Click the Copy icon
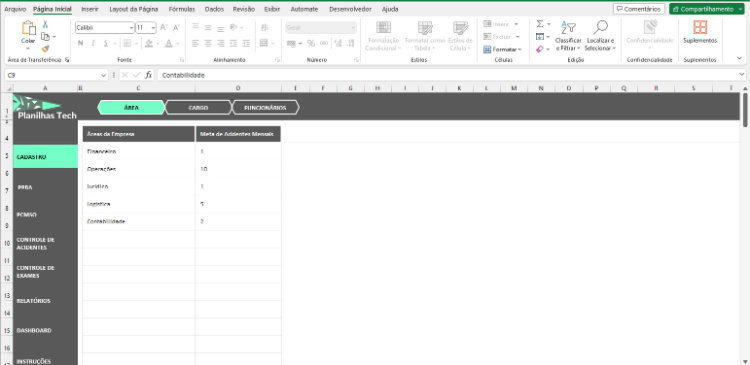 click(45, 37)
